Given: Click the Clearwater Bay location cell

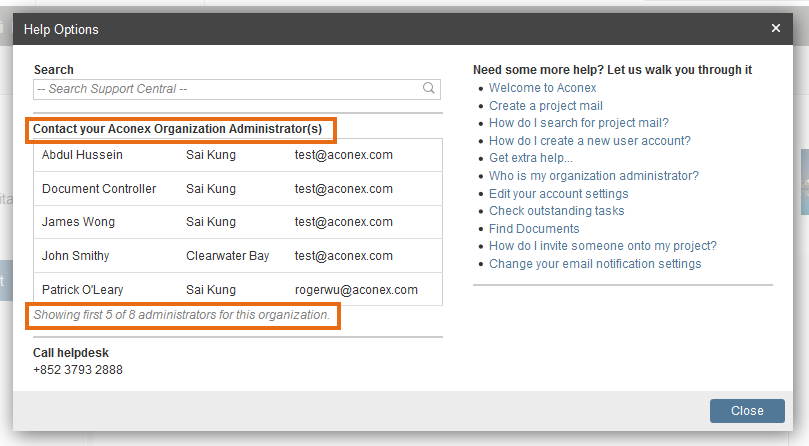Looking at the screenshot, I should pyautogui.click(x=228, y=256).
